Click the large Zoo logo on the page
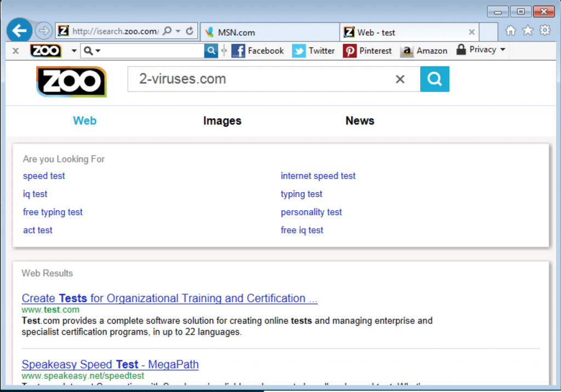This screenshot has width=561, height=392. click(72, 82)
